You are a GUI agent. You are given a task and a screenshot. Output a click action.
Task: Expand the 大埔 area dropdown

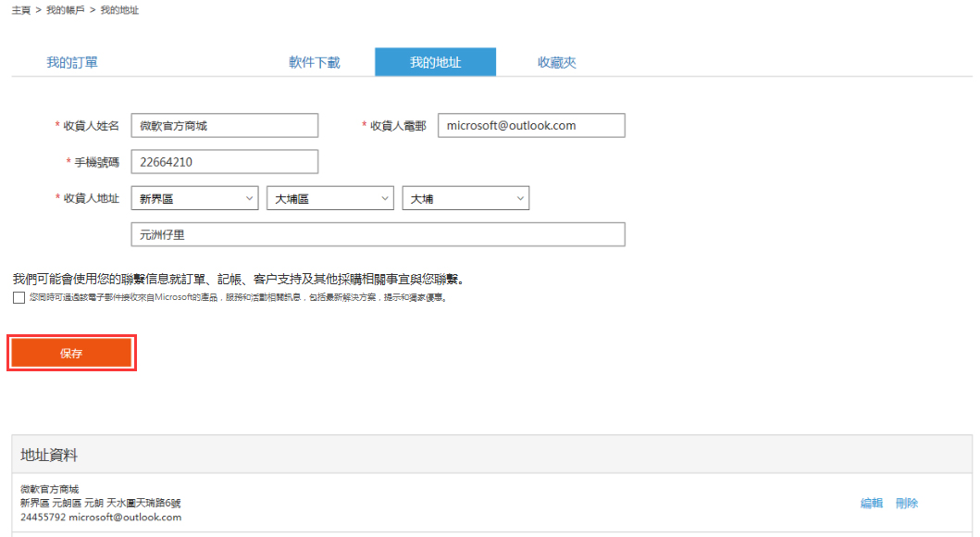(x=465, y=198)
